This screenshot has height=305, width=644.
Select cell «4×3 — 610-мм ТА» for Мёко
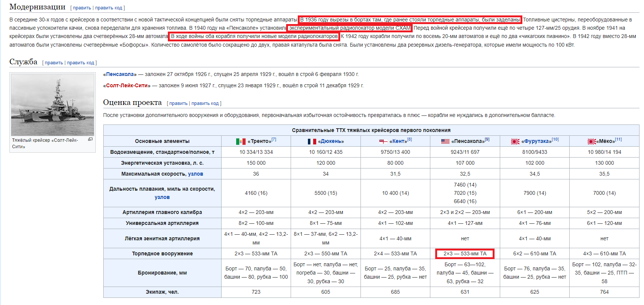pos(604,254)
